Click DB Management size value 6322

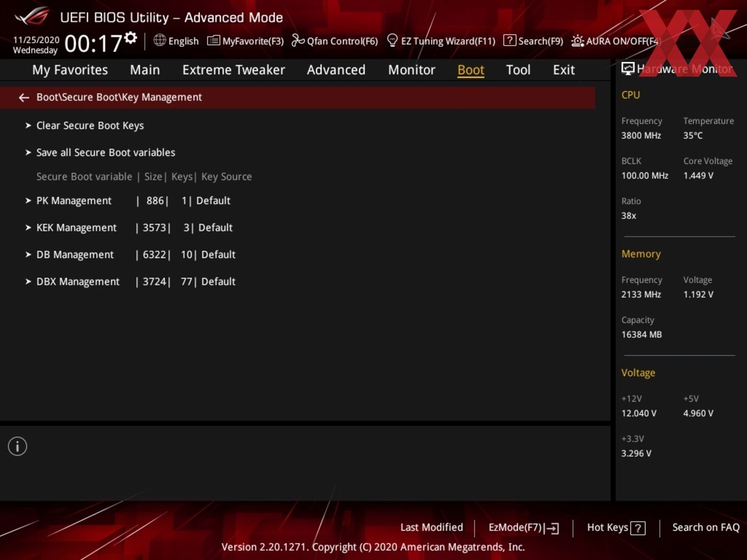pyautogui.click(x=154, y=254)
